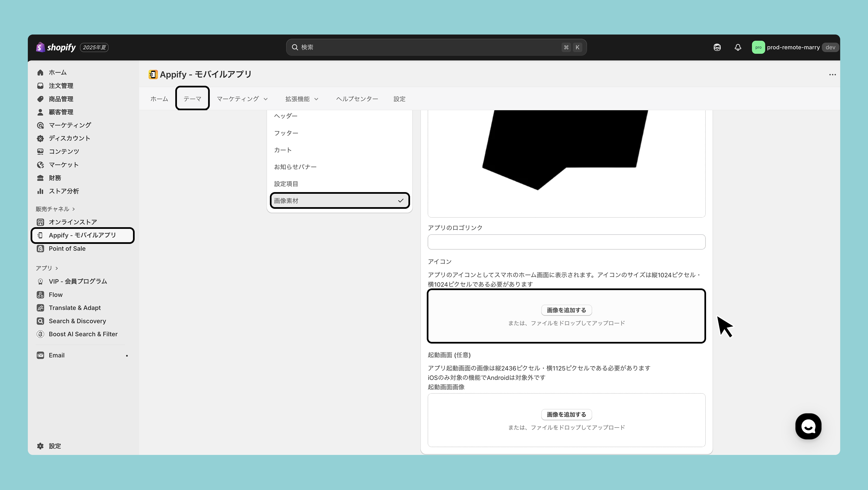Click the Point of Sale channel icon
The height and width of the screenshot is (490, 868).
[40, 249]
